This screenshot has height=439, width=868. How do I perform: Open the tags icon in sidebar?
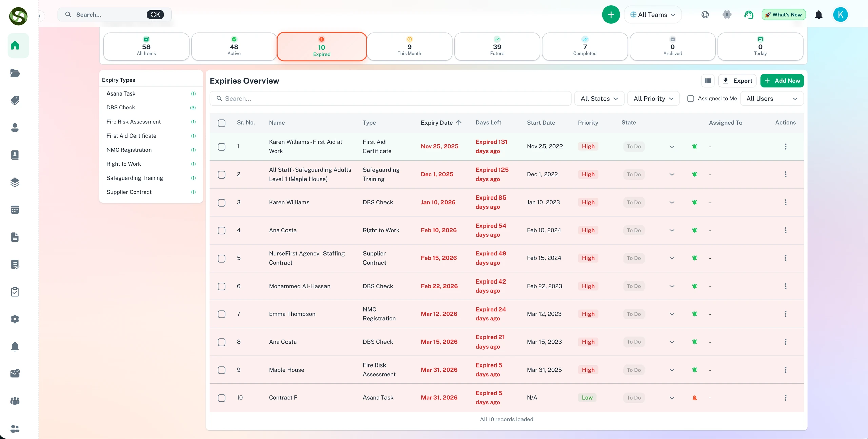tap(15, 100)
